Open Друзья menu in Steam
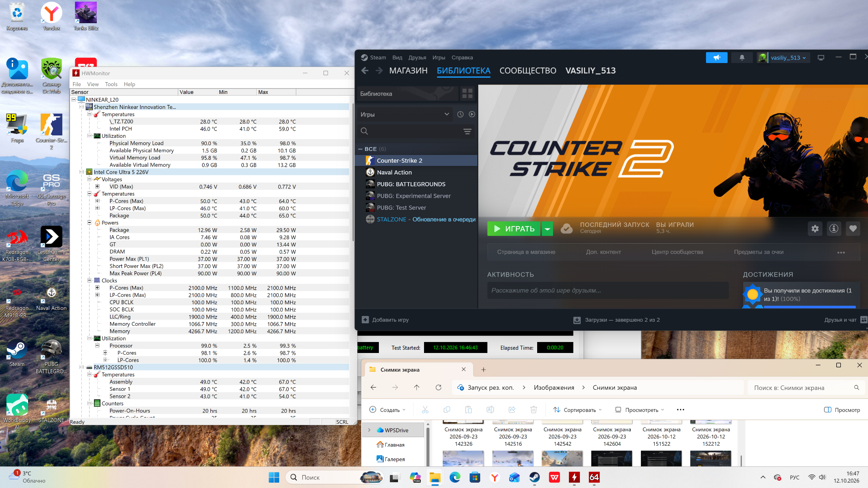The height and width of the screenshot is (488, 868). click(417, 58)
